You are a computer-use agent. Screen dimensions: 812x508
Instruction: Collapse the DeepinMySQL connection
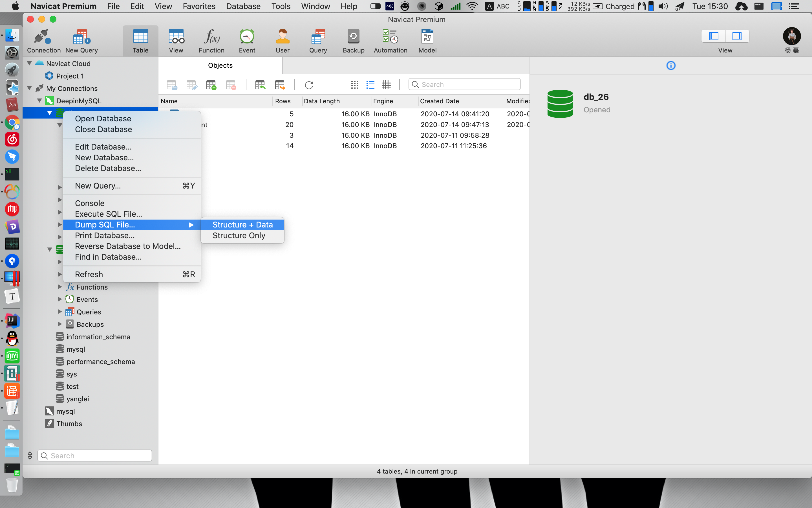click(39, 100)
